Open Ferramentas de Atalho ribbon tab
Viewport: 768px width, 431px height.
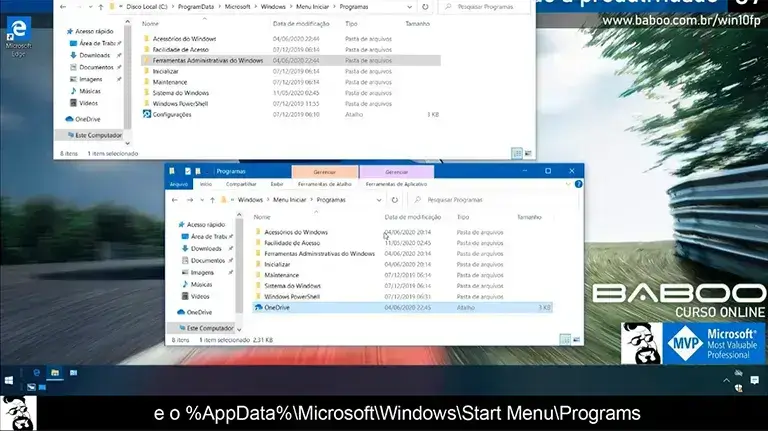click(325, 184)
